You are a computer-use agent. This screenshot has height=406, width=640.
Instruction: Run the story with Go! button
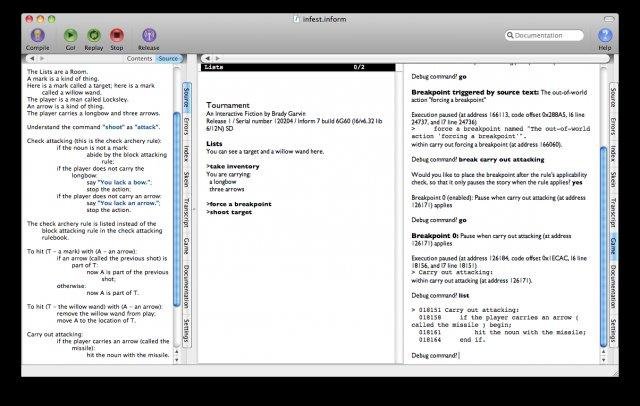click(x=70, y=35)
